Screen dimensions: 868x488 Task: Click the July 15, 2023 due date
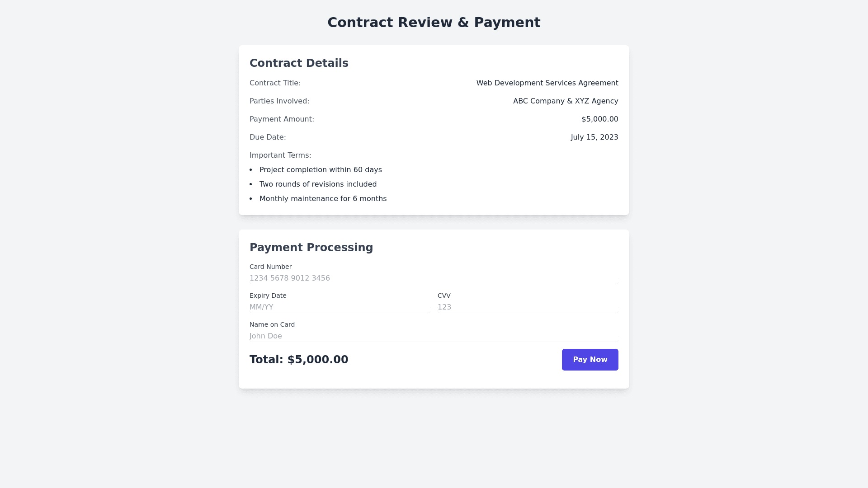tap(594, 137)
